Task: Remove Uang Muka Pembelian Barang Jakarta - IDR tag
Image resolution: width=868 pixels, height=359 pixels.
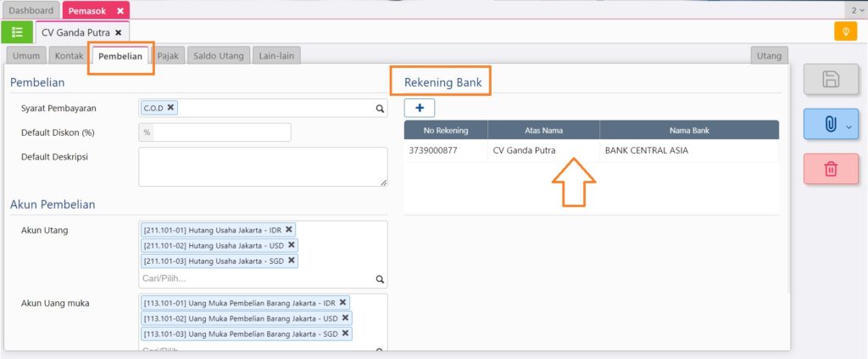Action: tap(342, 302)
